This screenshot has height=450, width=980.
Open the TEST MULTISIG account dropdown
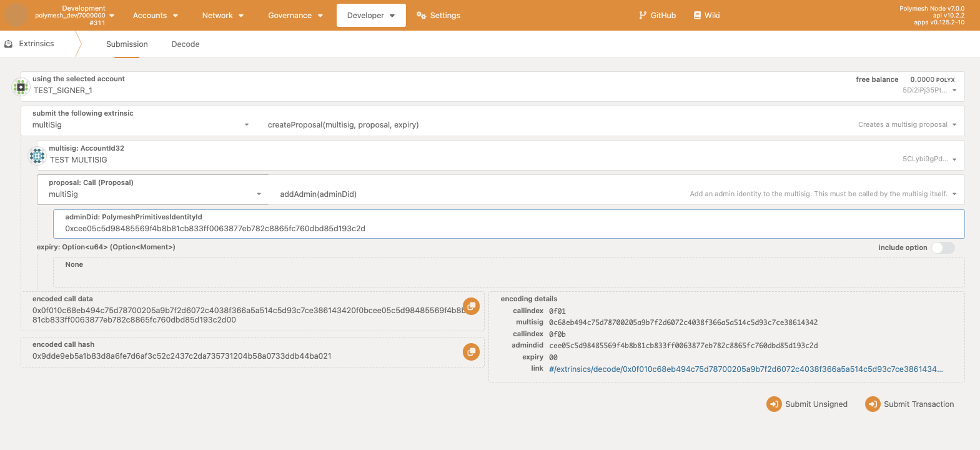(x=954, y=159)
